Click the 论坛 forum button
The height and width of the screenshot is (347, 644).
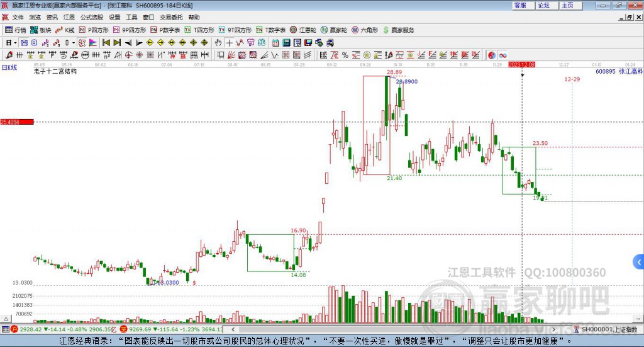547,5
